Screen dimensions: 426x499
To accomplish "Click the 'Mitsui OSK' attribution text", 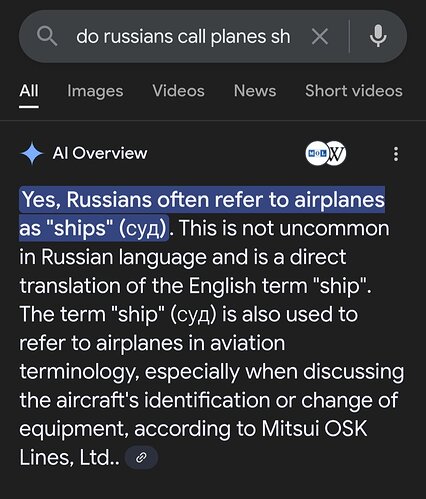I will click(x=314, y=428).
